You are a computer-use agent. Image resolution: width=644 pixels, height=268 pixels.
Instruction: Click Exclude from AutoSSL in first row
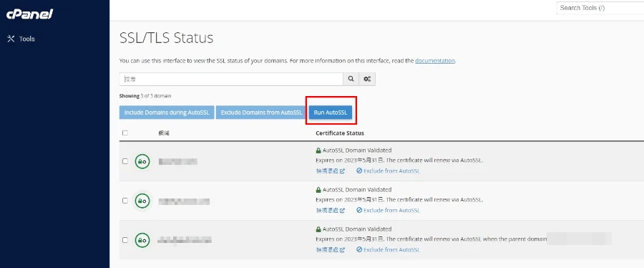pyautogui.click(x=388, y=171)
